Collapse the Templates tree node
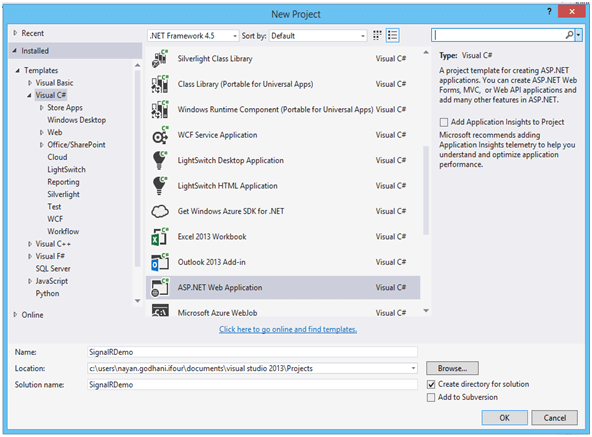Image resolution: width=592 pixels, height=437 pixels. click(x=17, y=70)
